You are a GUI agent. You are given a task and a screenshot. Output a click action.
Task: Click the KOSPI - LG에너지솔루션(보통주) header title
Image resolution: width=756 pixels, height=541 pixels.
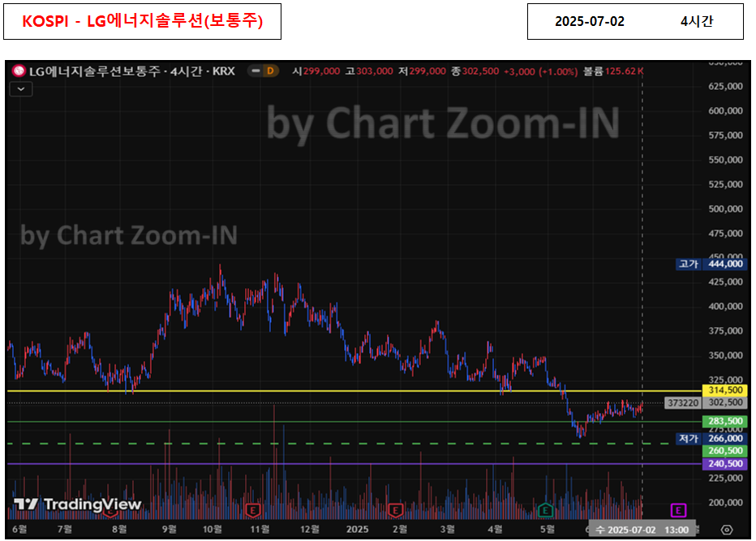tap(143, 21)
